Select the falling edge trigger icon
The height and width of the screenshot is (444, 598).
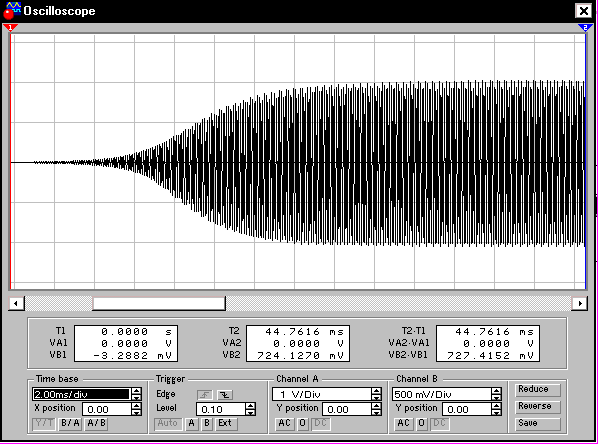[x=225, y=395]
